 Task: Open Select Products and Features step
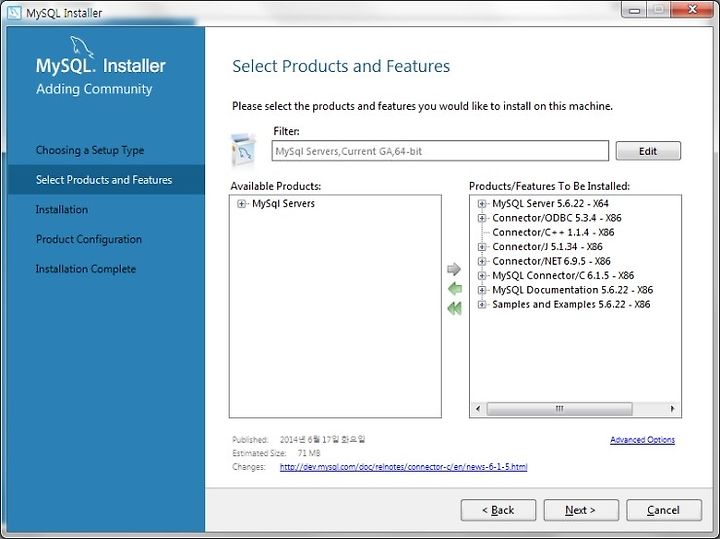[x=104, y=180]
